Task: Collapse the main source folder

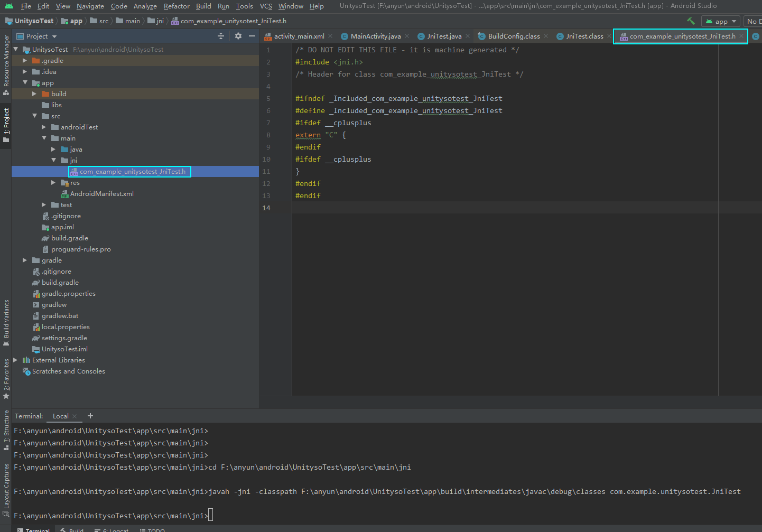Action: point(44,138)
